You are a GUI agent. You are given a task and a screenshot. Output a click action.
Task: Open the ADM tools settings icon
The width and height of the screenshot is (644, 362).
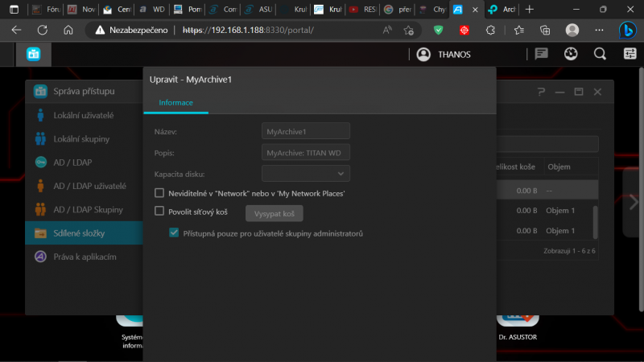[630, 54]
